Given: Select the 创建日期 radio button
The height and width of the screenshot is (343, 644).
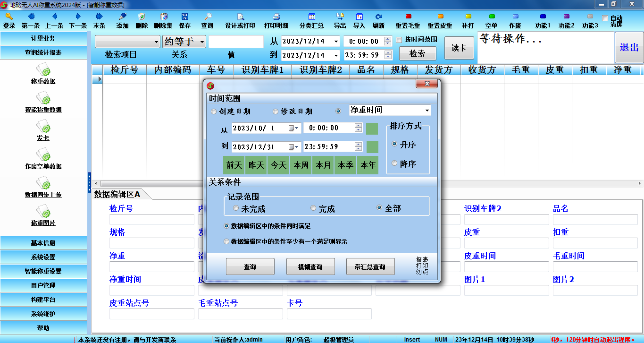Looking at the screenshot, I should [214, 112].
